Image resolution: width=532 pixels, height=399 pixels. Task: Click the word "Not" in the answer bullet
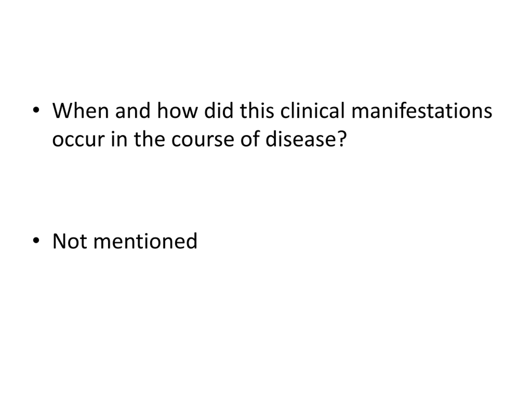69,241
